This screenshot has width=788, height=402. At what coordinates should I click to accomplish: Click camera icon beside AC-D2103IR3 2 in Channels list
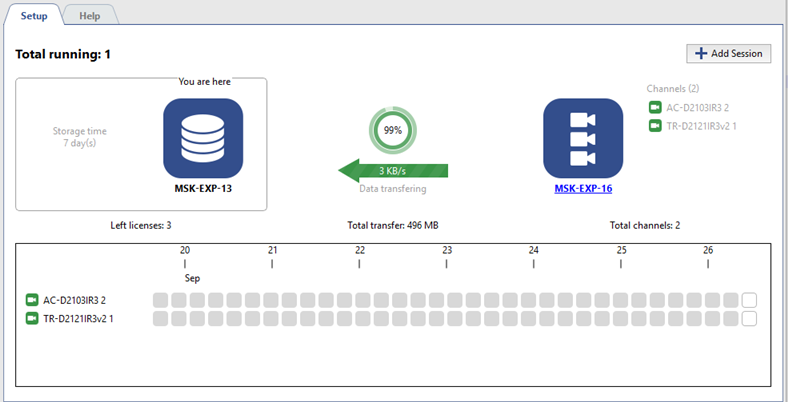pyautogui.click(x=655, y=107)
